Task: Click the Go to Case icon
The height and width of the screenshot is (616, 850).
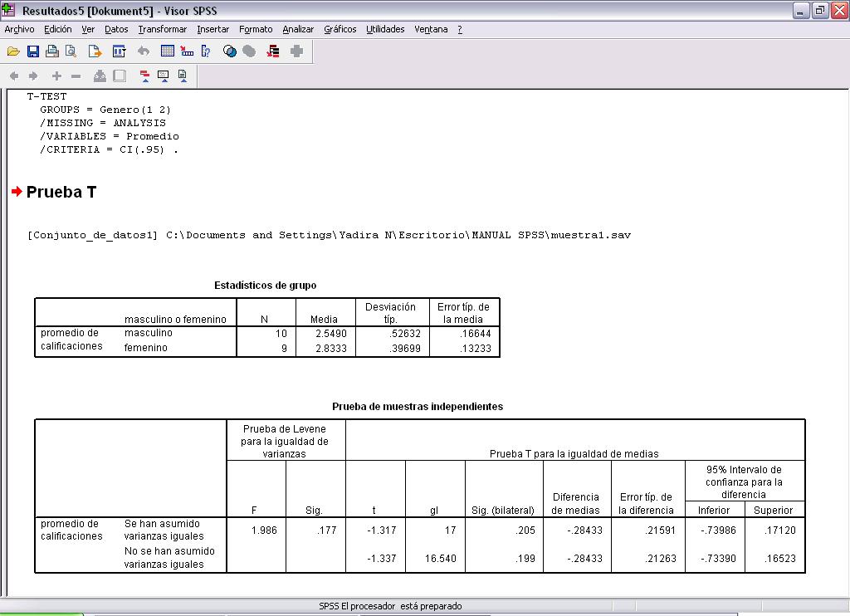Action: coord(187,51)
